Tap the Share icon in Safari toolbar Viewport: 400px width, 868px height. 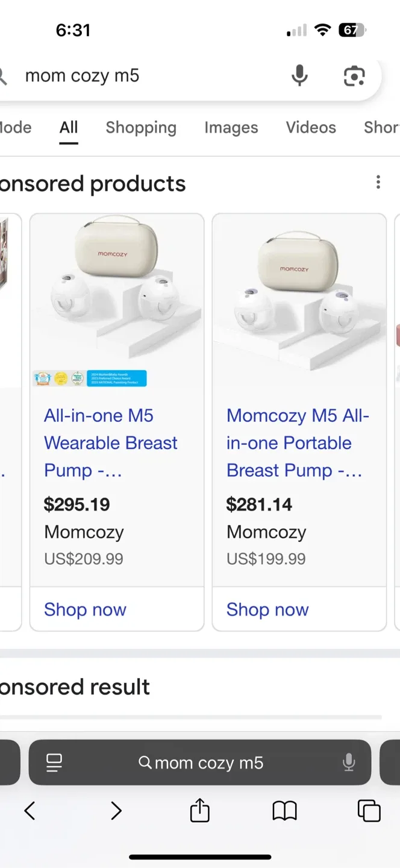199,811
